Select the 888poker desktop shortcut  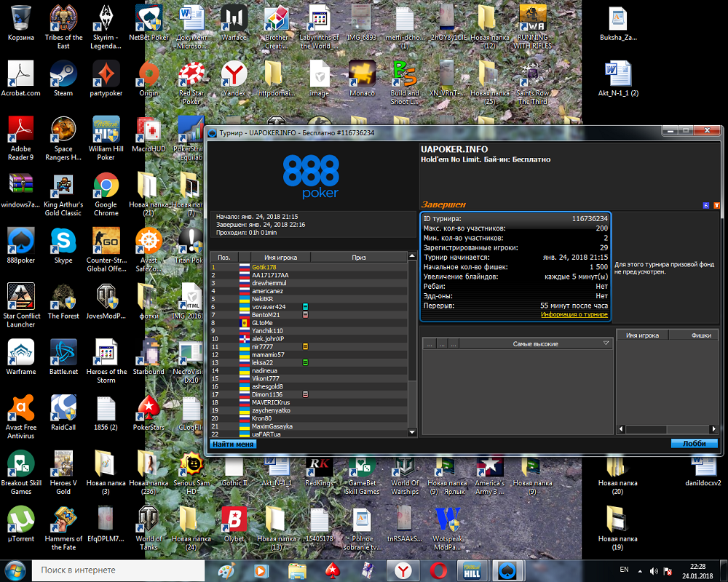tap(21, 246)
